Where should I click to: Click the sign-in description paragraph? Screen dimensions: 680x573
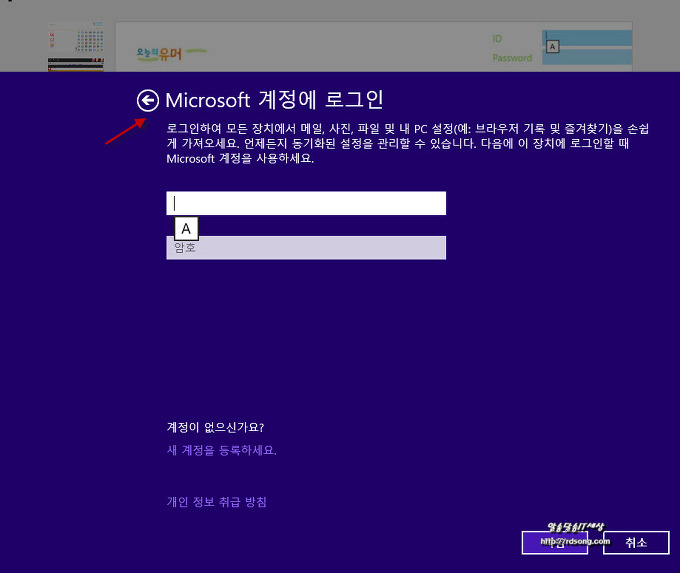[x=400, y=144]
